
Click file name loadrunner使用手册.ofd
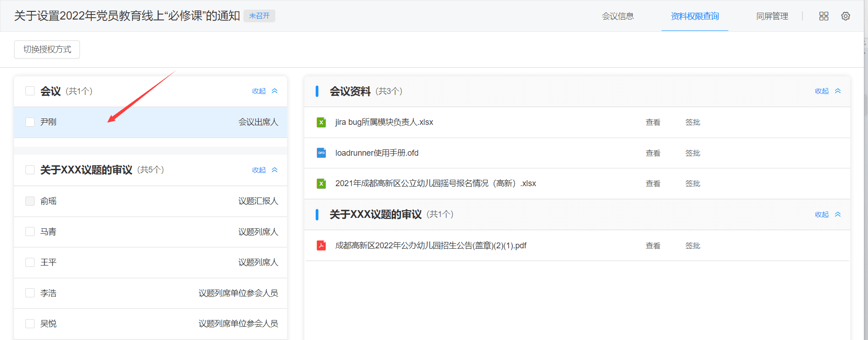click(377, 153)
